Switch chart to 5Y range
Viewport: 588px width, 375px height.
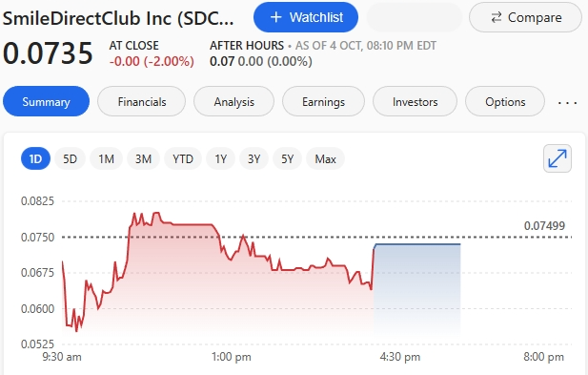[x=287, y=158]
